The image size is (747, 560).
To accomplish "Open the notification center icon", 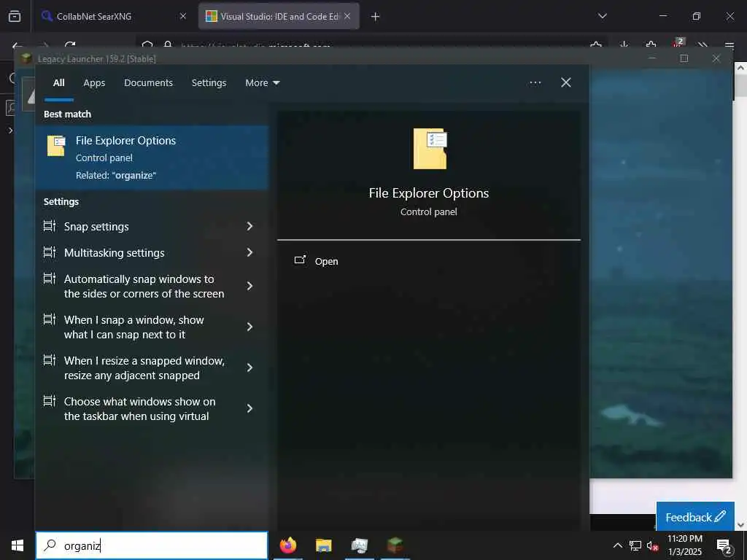I will coord(724,545).
